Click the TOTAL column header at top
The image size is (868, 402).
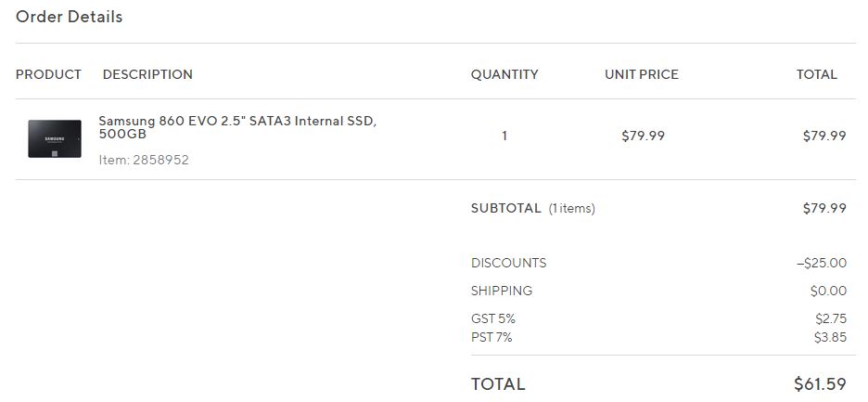816,74
